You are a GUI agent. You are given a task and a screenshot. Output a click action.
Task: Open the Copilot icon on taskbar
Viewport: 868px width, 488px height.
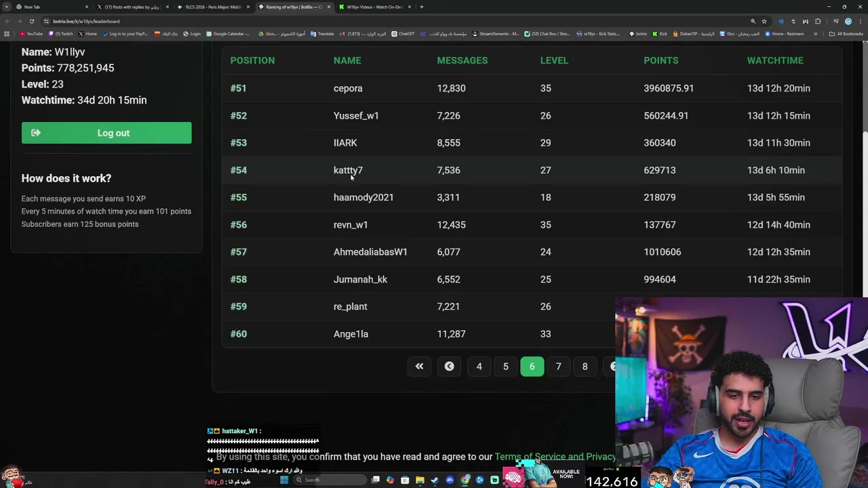(390, 480)
